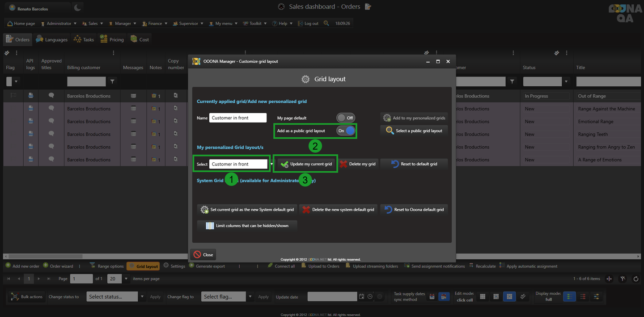Click the grid layout Name input field
Screen dimensions: 644x317
[x=237, y=118]
